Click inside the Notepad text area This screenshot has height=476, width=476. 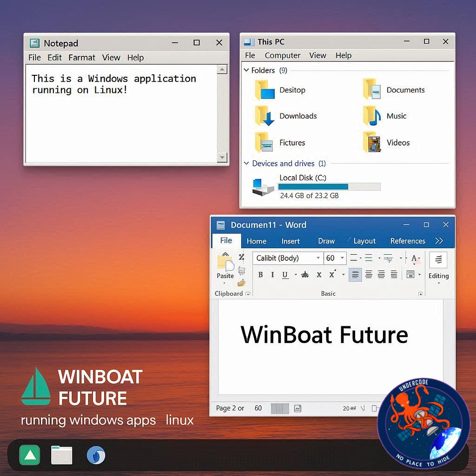[x=121, y=113]
